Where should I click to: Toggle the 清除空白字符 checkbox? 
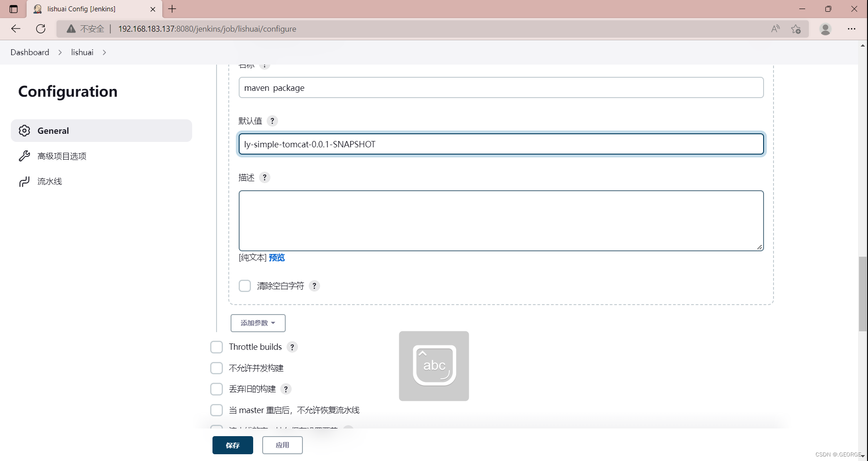245,286
